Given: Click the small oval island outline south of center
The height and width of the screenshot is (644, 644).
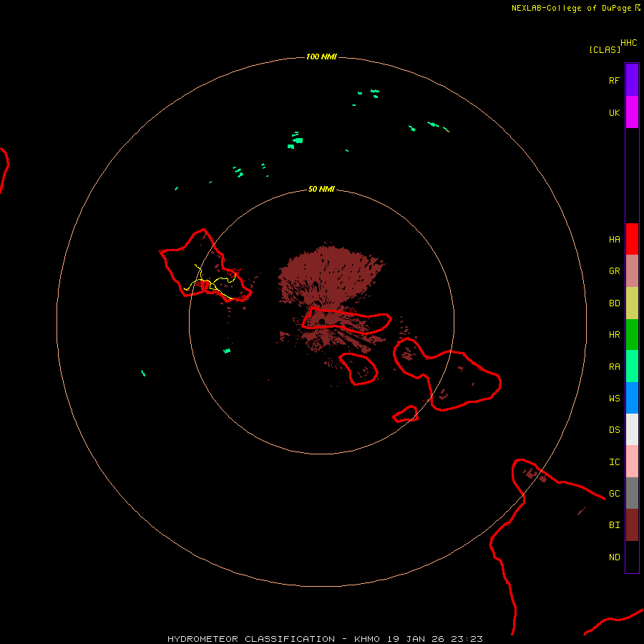Looking at the screenshot, I should (358, 369).
